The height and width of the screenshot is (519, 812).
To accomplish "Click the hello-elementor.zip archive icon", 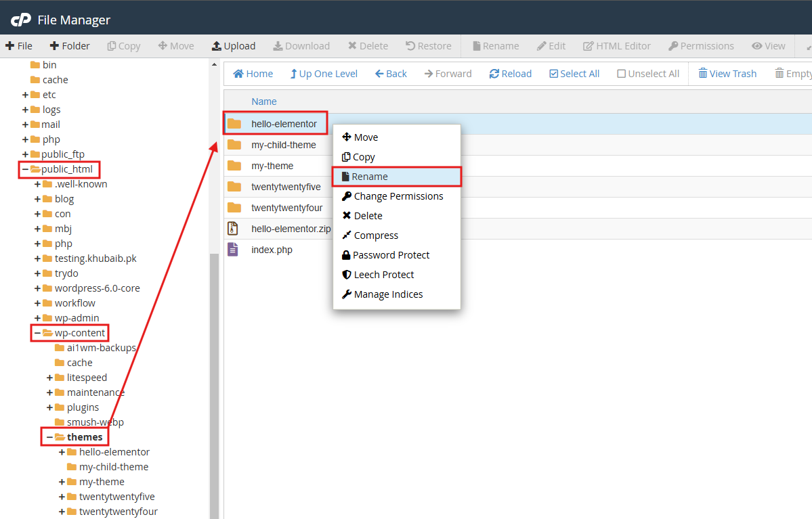I will pos(233,229).
